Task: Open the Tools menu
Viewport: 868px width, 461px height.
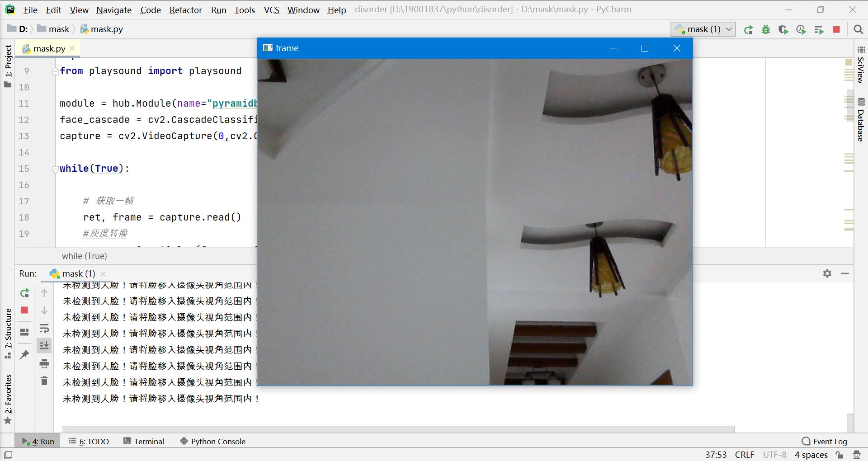Action: (245, 10)
